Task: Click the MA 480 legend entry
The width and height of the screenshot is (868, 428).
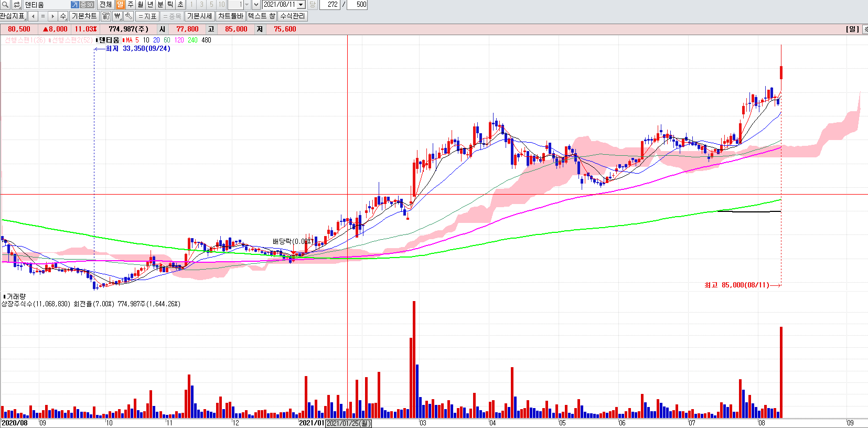Action: coord(206,40)
